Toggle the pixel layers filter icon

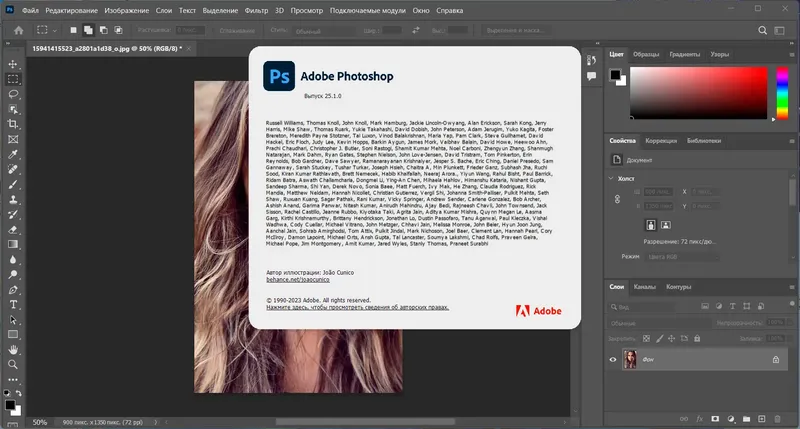(x=705, y=306)
